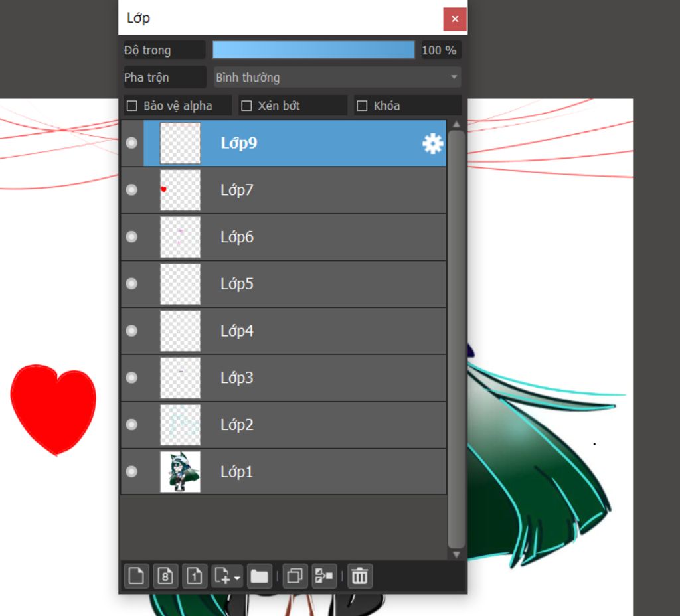Add a new 8-bit layer
680x616 pixels.
click(x=165, y=576)
